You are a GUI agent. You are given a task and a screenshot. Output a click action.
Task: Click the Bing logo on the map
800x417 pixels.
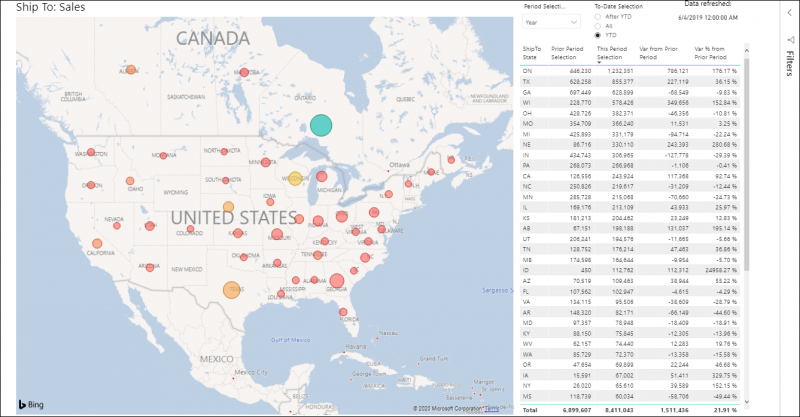point(31,405)
